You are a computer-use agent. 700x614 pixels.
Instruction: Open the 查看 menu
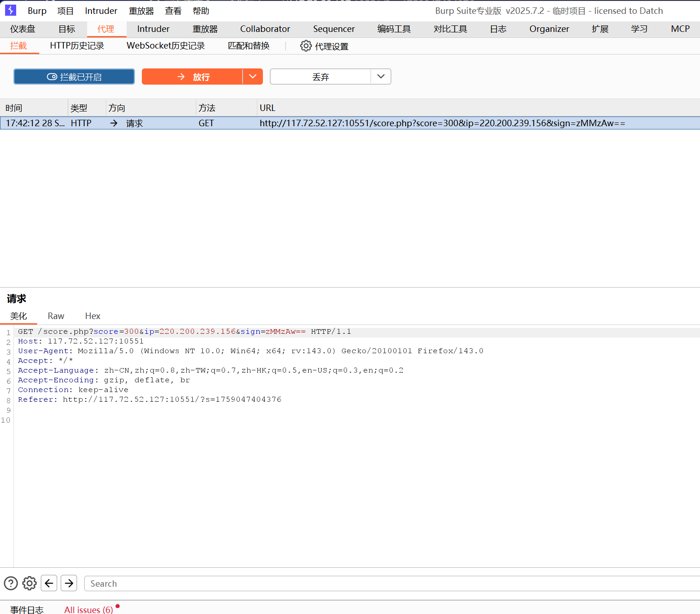click(173, 11)
